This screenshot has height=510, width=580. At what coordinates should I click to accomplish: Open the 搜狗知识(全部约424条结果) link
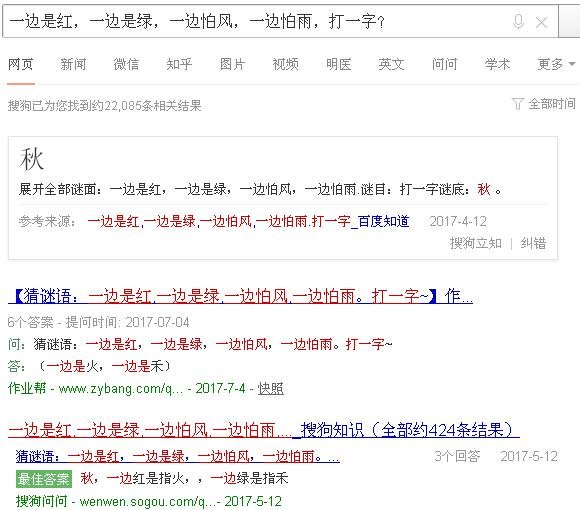[x=264, y=430]
